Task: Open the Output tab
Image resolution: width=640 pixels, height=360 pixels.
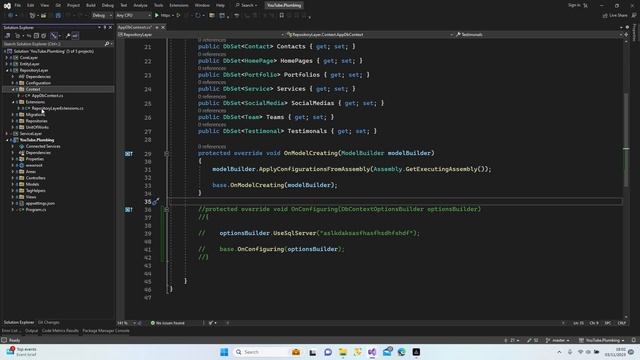Action: click(x=31, y=331)
